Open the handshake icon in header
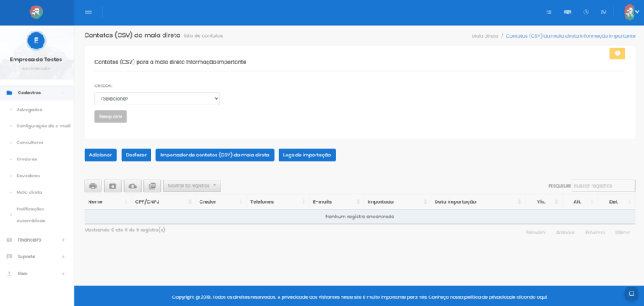 [x=568, y=12]
